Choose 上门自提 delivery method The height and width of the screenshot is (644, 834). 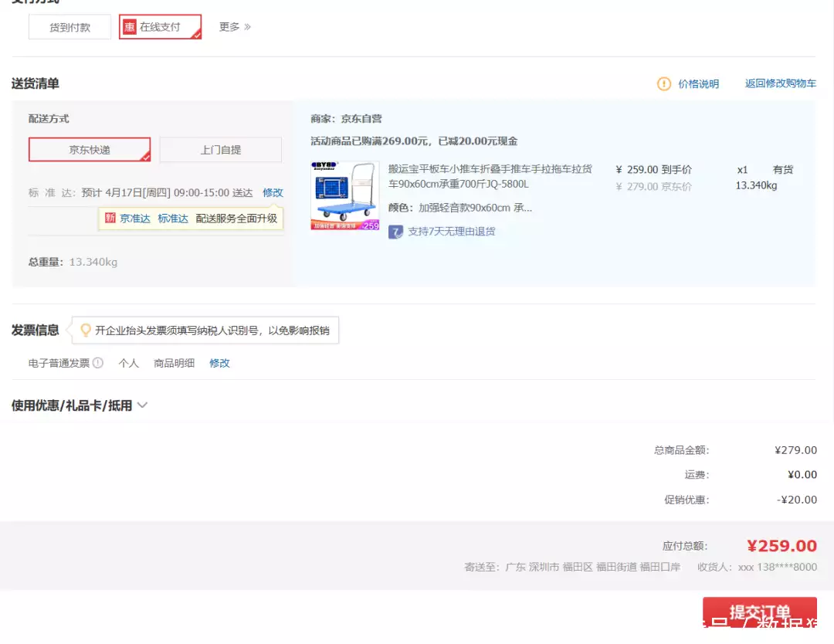221,150
